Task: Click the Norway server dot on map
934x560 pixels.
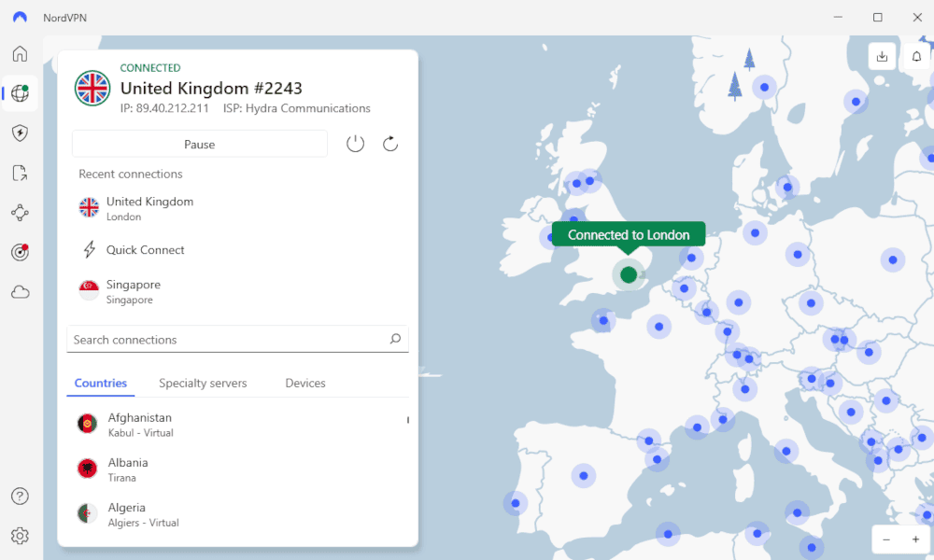Action: coord(764,88)
